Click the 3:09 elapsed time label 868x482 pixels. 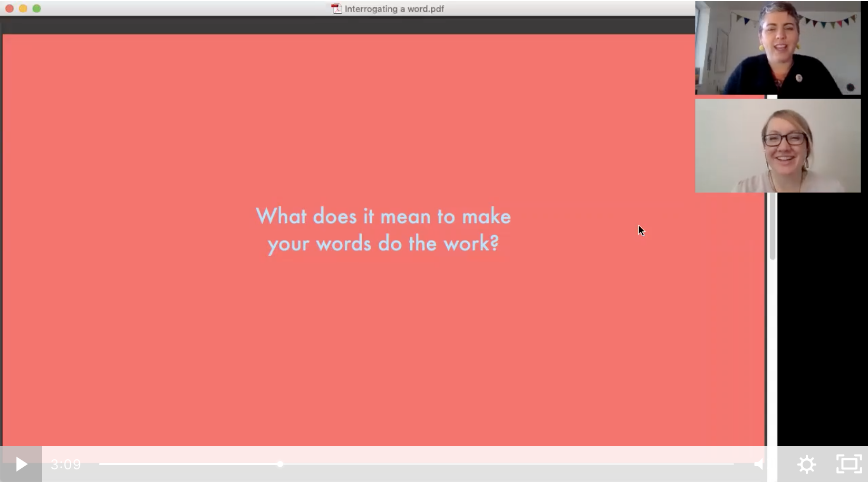click(x=66, y=465)
